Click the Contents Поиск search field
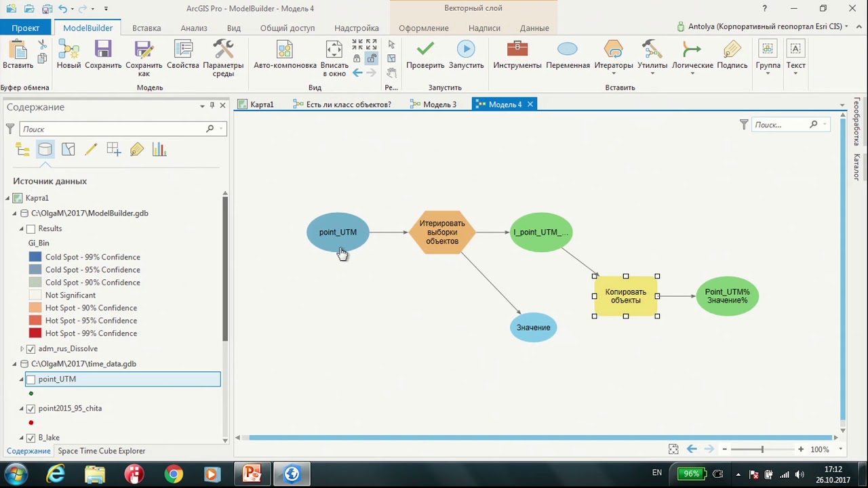This screenshot has width=868, height=488. 113,129
